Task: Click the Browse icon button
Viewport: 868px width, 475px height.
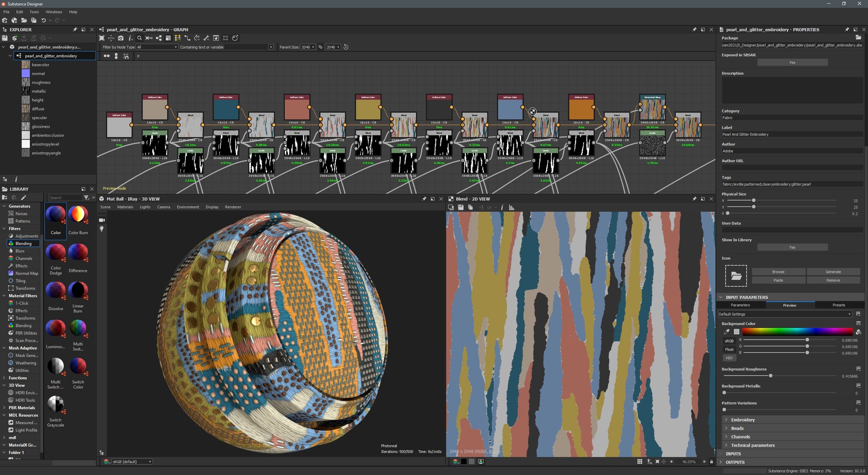Action: pyautogui.click(x=778, y=272)
